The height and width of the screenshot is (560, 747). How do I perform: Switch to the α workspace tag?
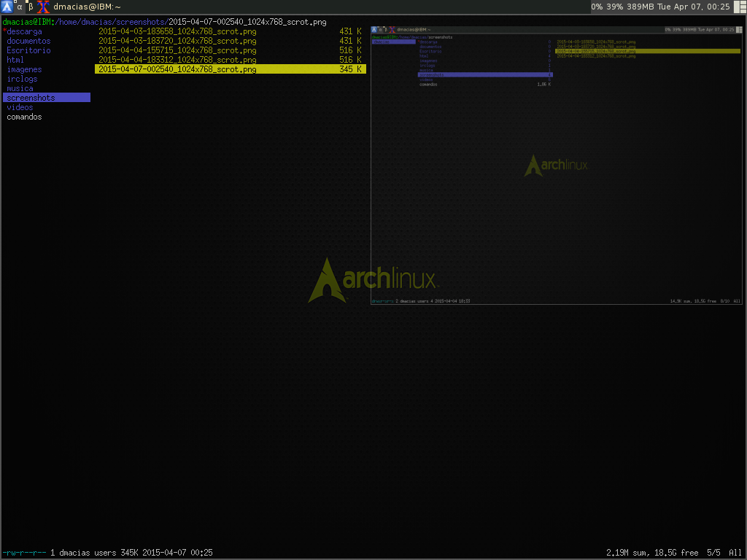(20, 7)
